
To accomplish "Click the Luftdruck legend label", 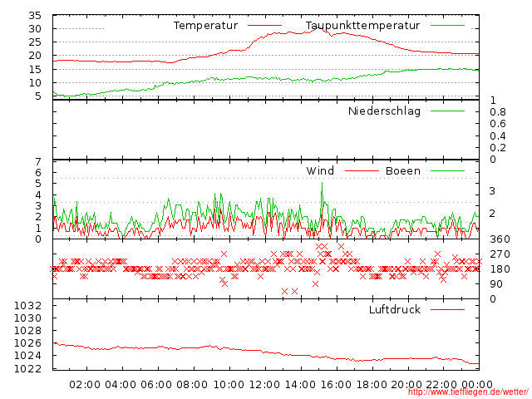I will tap(395, 309).
